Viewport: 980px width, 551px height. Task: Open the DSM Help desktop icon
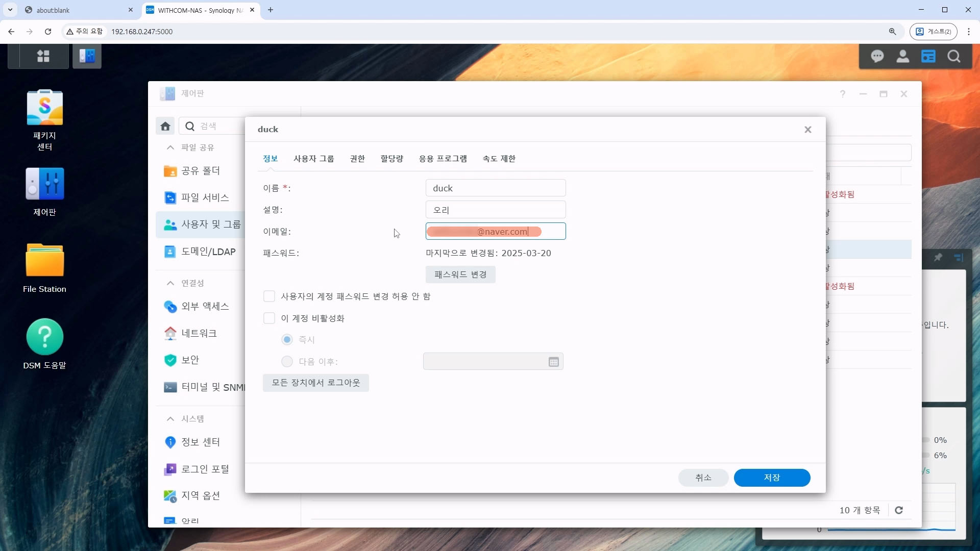tap(44, 337)
